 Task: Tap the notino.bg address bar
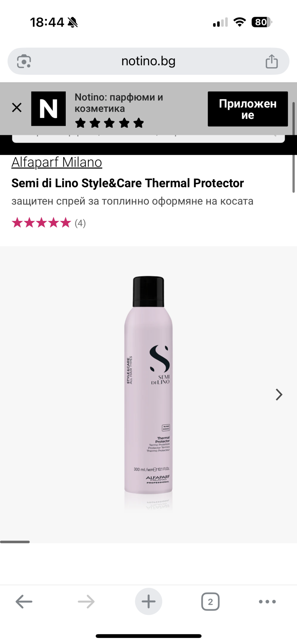click(x=148, y=61)
